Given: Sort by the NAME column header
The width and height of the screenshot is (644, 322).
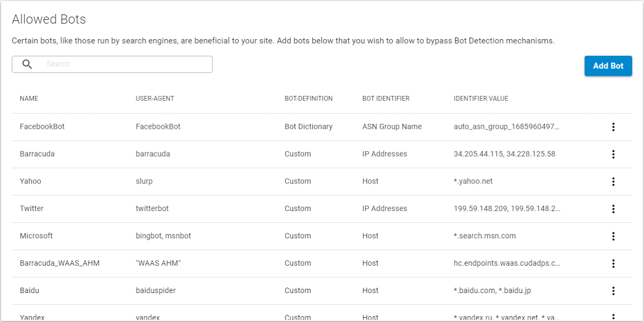Looking at the screenshot, I should (x=29, y=98).
